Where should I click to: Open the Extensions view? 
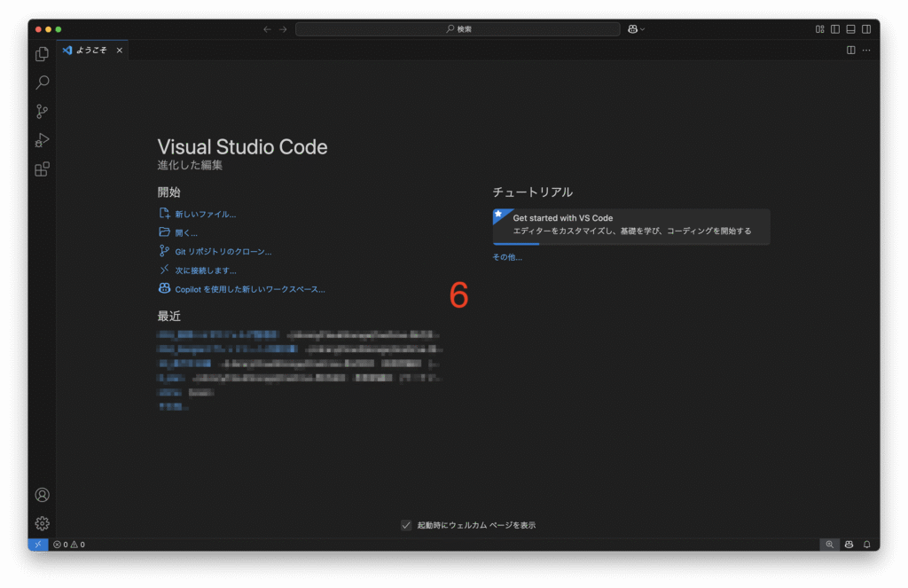click(42, 169)
